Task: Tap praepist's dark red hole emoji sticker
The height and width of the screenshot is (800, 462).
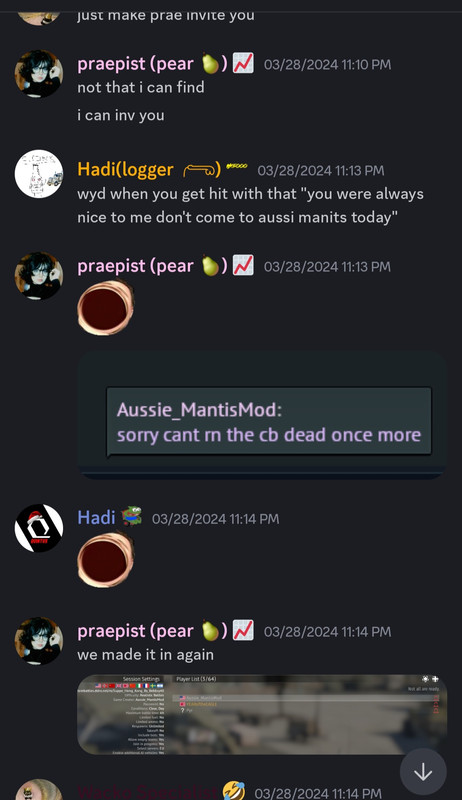Action: [106, 308]
